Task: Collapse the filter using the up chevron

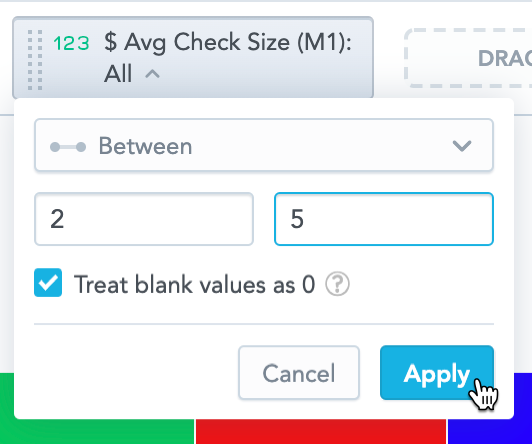Action: click(152, 74)
